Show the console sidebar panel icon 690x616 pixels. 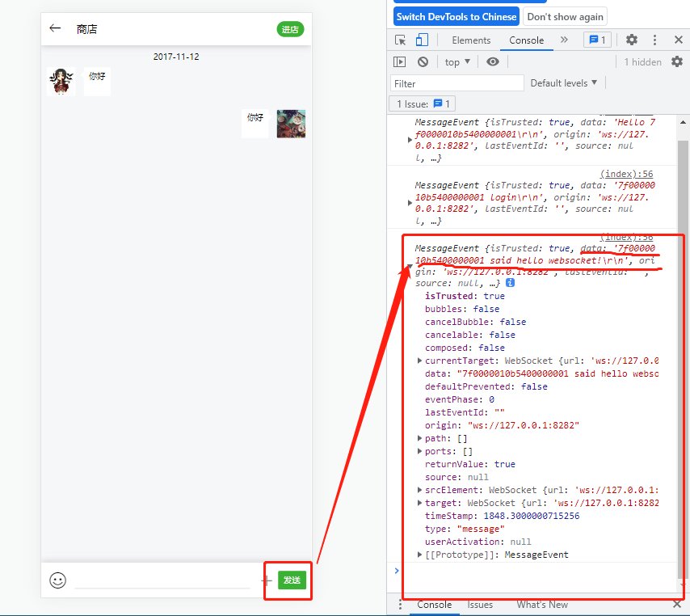[x=399, y=62]
